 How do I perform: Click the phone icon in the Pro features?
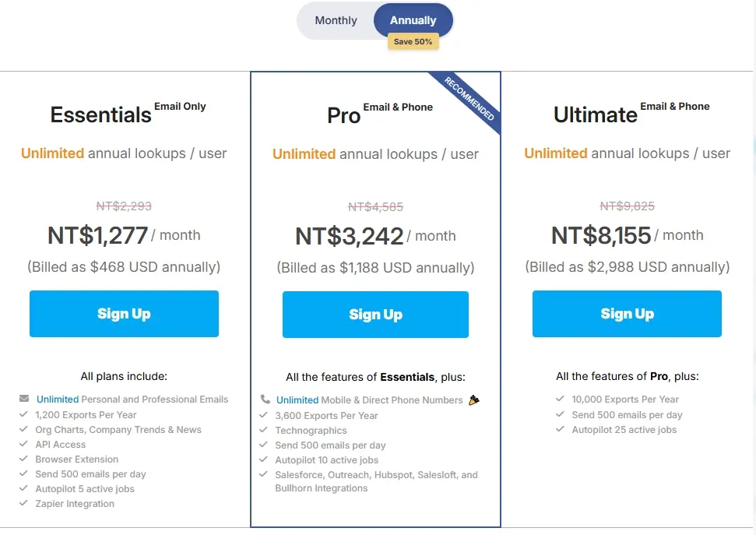click(265, 399)
